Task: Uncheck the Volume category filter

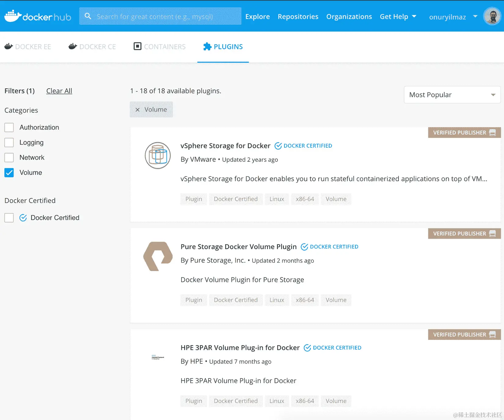Action: coord(9,172)
